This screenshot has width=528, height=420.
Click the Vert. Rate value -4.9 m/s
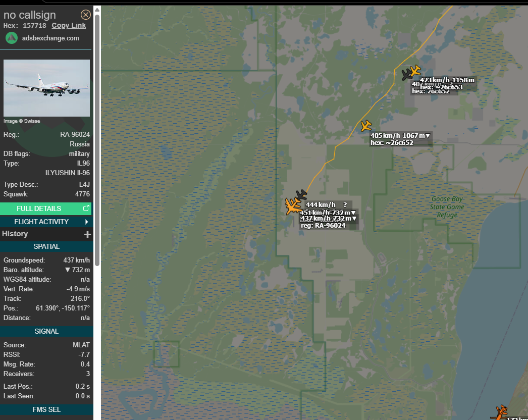point(78,289)
